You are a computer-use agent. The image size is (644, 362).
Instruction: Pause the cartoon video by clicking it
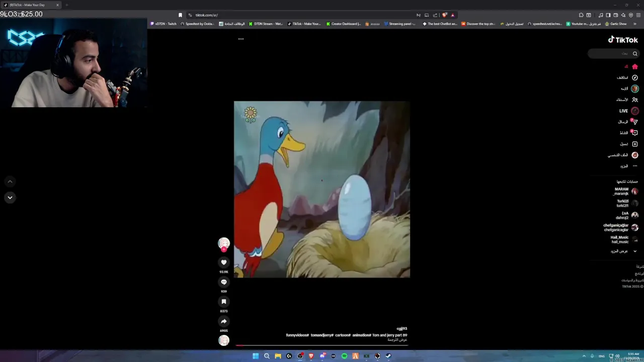pyautogui.click(x=322, y=190)
